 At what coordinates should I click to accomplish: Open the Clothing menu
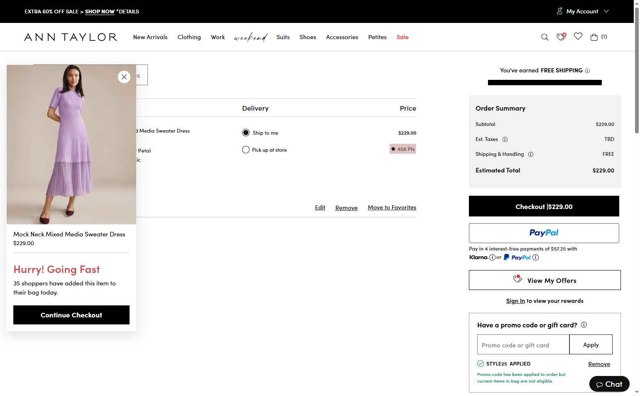pos(189,37)
